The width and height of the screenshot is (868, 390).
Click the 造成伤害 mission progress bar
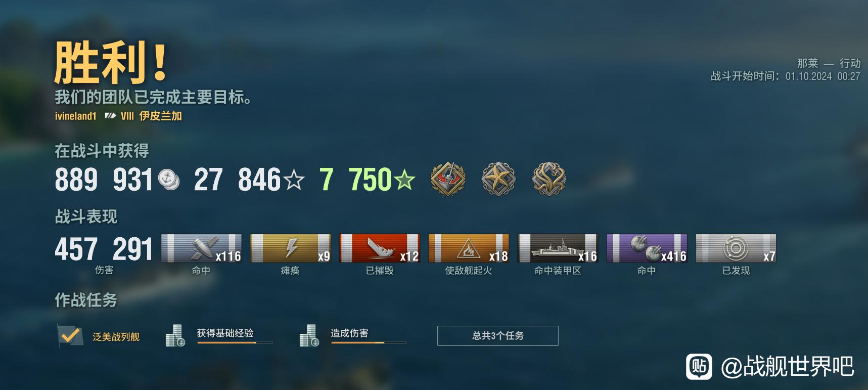(x=369, y=343)
